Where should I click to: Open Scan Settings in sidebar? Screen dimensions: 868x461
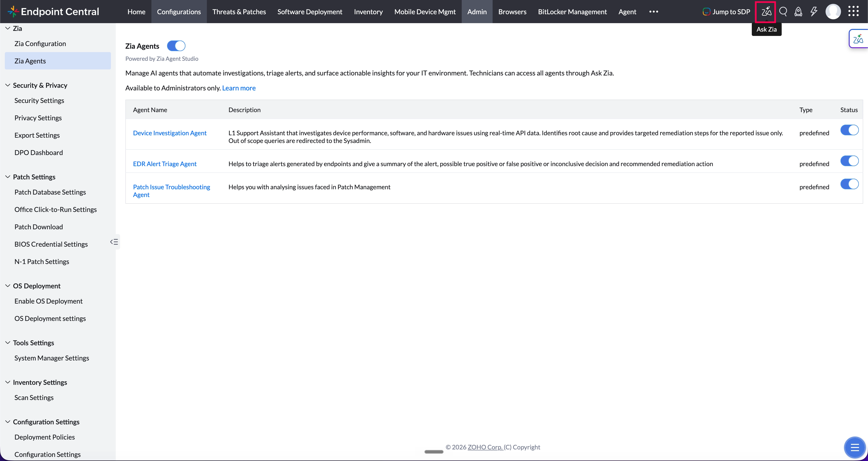(x=58, y=398)
